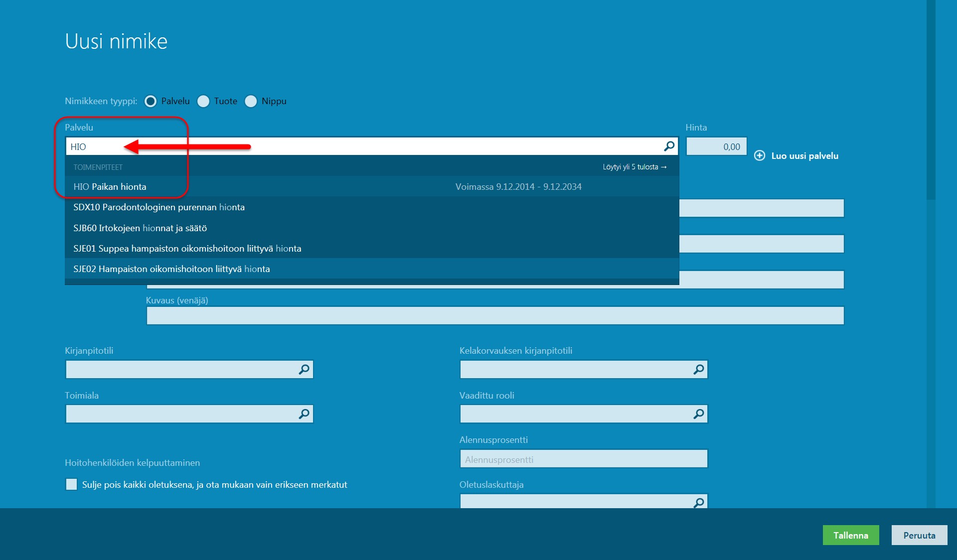Click the Peruuta button
Screen dimensions: 957x560
(x=919, y=535)
